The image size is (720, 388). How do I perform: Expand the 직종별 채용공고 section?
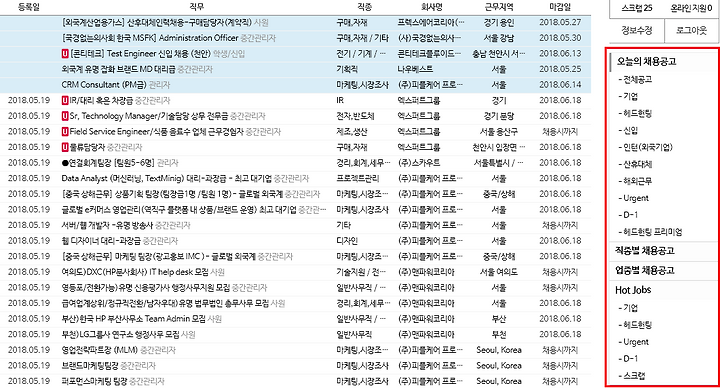(x=645, y=251)
